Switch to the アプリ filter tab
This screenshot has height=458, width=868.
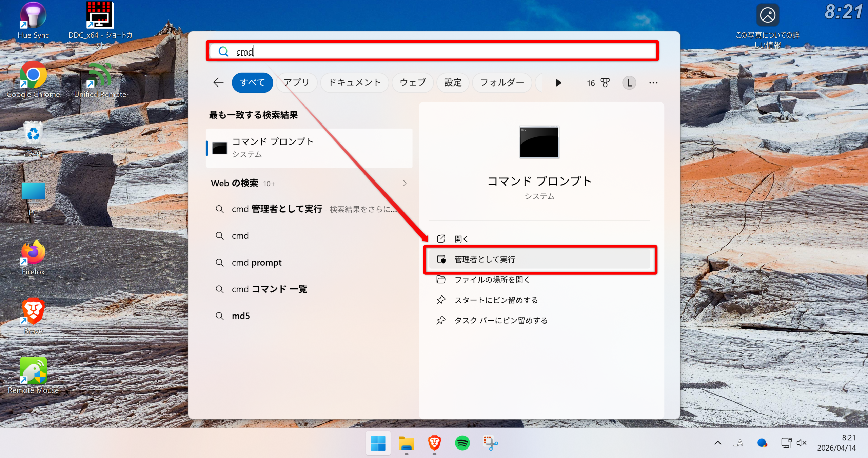click(296, 82)
